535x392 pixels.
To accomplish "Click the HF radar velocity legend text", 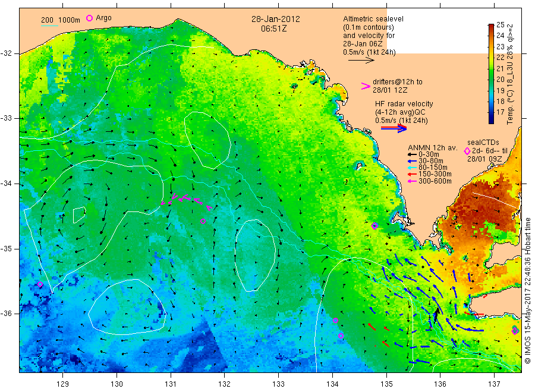I will tap(404, 103).
